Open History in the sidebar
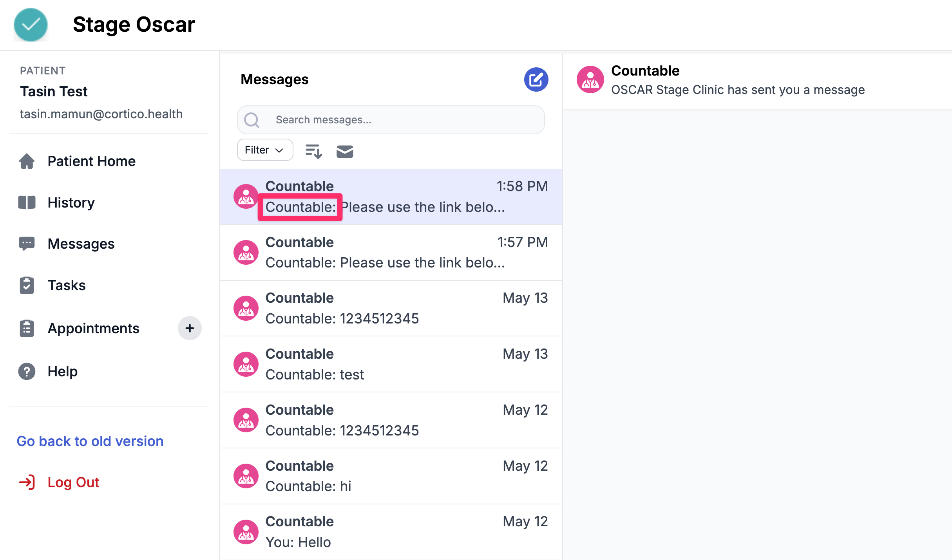This screenshot has width=952, height=560. pyautogui.click(x=71, y=202)
